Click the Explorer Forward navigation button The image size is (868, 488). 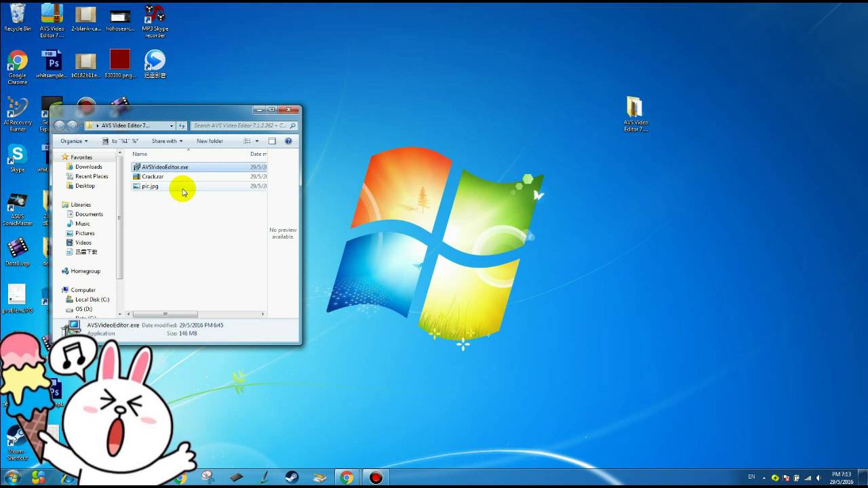(72, 125)
